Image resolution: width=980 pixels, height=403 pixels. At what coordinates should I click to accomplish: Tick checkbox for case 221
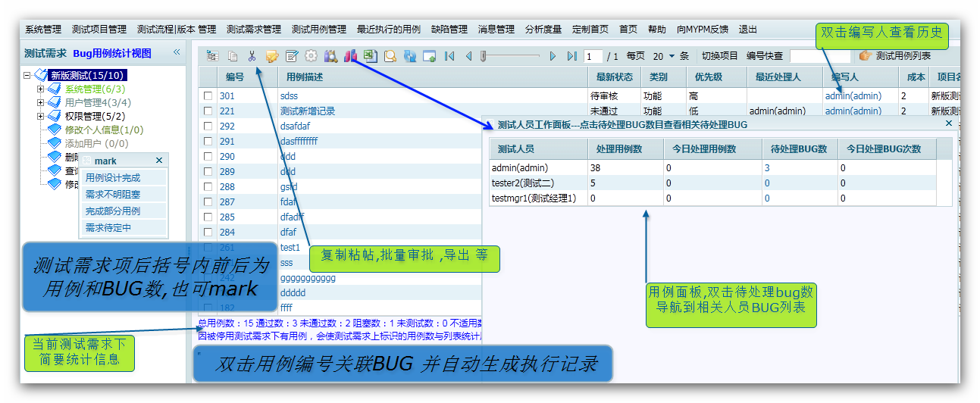pyautogui.click(x=208, y=111)
